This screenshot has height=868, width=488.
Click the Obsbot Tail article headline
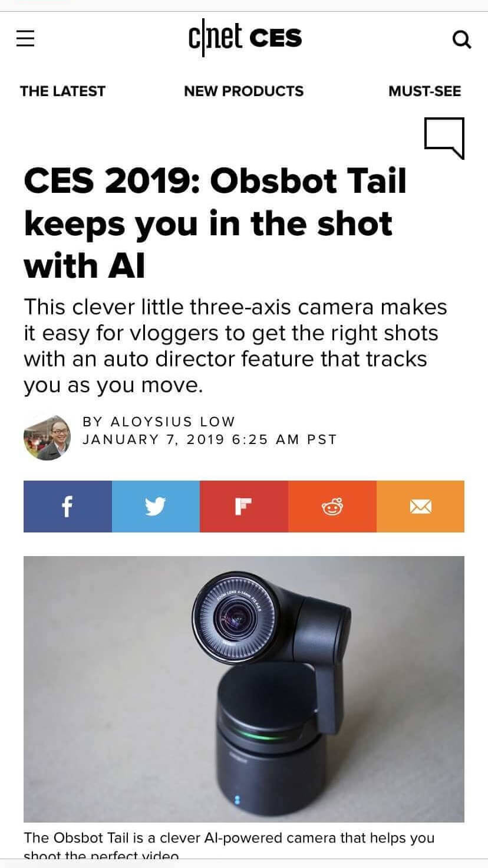click(216, 223)
